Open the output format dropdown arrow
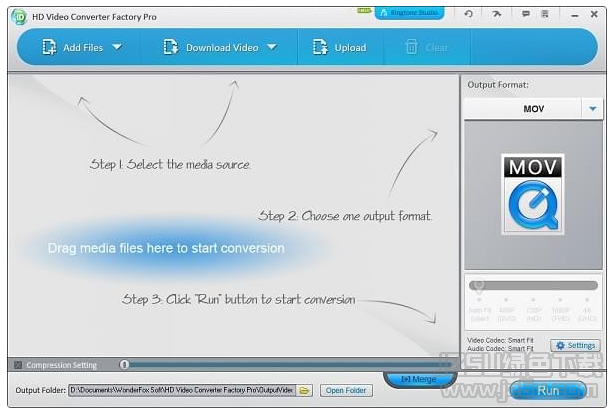 coord(593,109)
